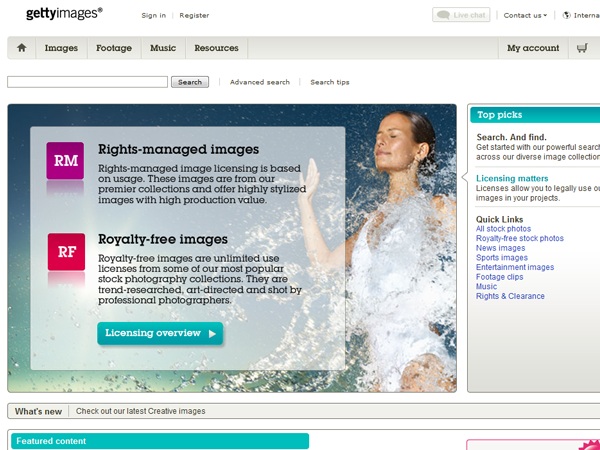Open the Sports images link
The image size is (600, 450).
[x=502, y=258]
